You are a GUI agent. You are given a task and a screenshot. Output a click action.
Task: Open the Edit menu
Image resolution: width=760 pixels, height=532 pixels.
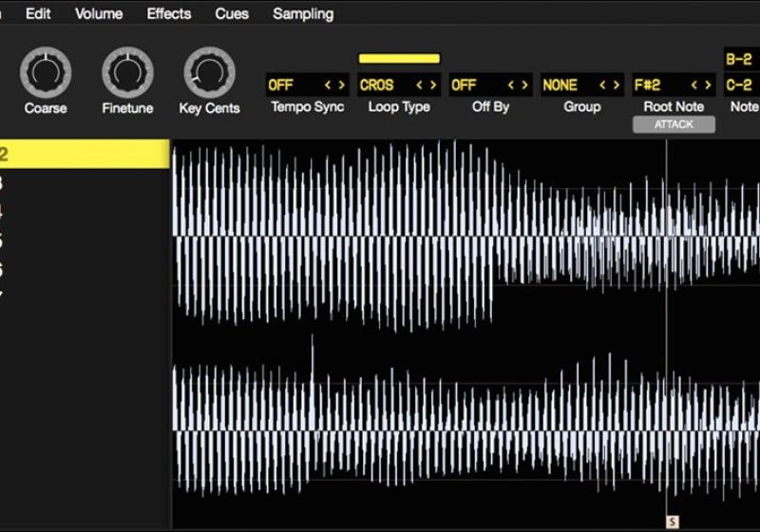click(x=38, y=13)
